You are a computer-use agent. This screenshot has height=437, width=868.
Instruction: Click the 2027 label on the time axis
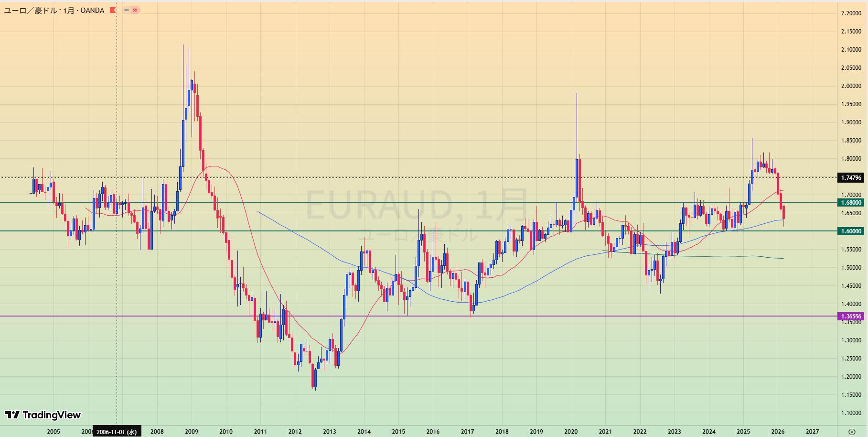[812, 431]
